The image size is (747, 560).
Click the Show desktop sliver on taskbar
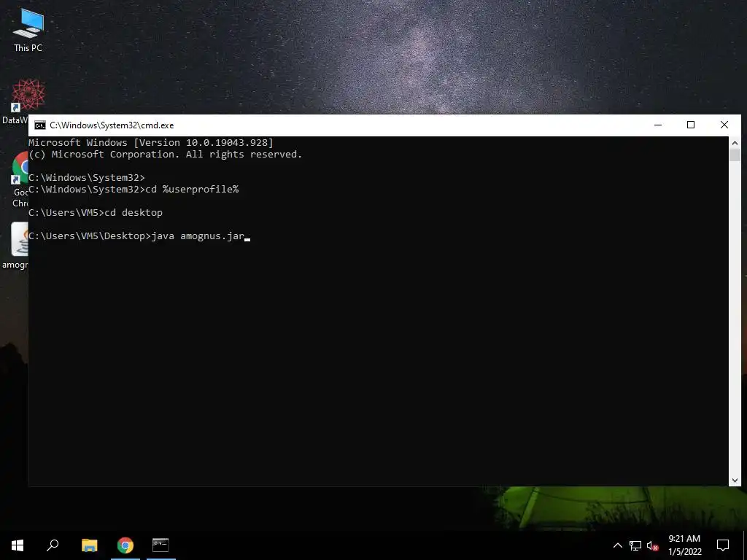click(x=745, y=545)
